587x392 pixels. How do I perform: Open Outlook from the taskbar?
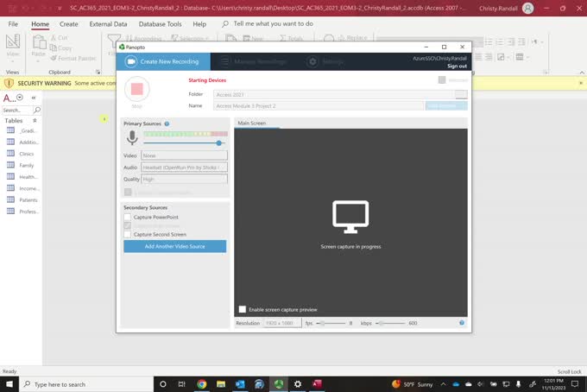[240, 384]
